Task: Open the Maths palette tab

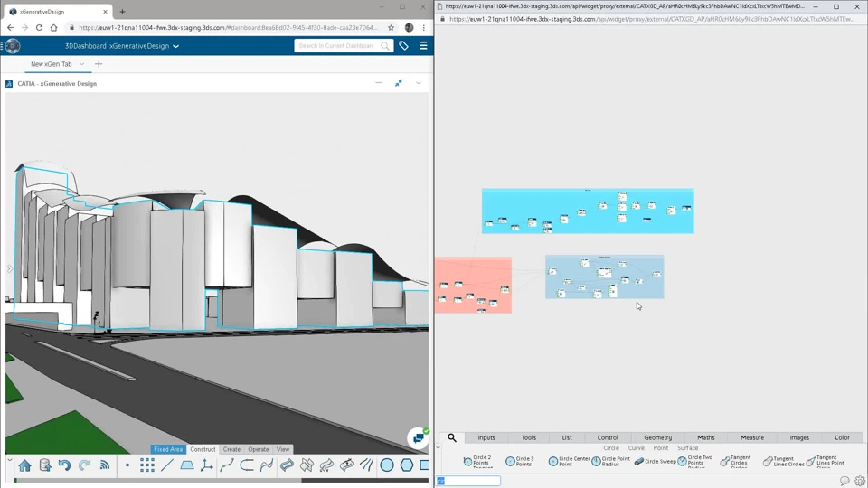Action: click(706, 437)
